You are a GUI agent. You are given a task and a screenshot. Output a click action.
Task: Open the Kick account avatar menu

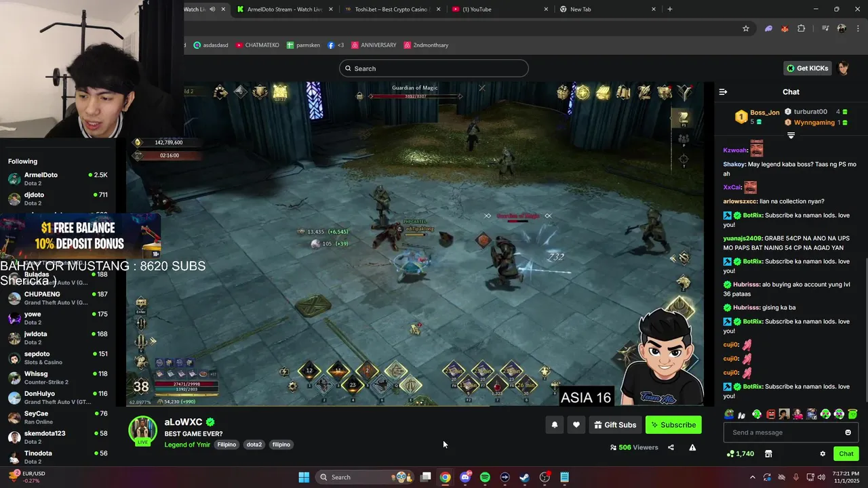[844, 68]
